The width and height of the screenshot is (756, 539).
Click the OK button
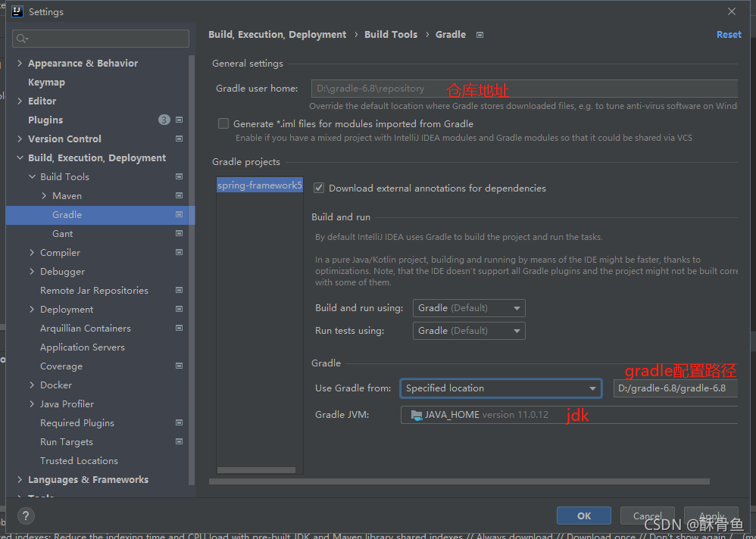click(584, 516)
